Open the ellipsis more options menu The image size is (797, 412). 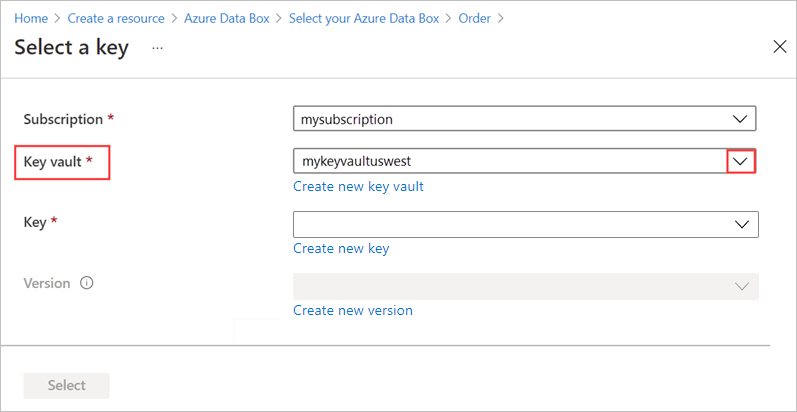(157, 47)
